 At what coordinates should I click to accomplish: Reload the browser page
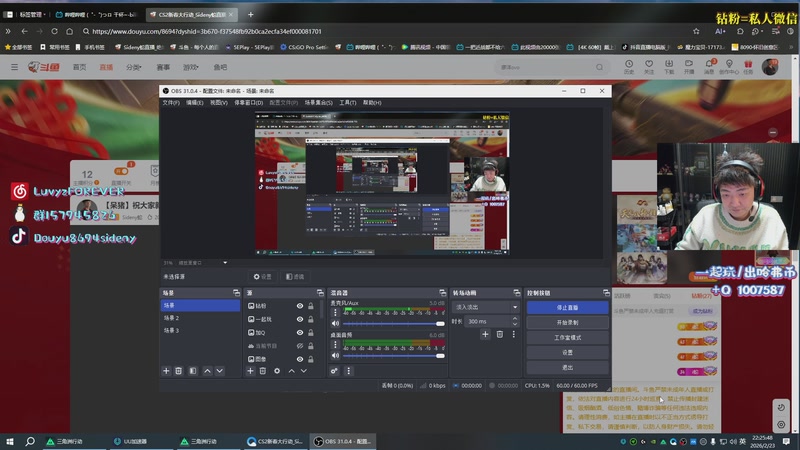pyautogui.click(x=54, y=31)
